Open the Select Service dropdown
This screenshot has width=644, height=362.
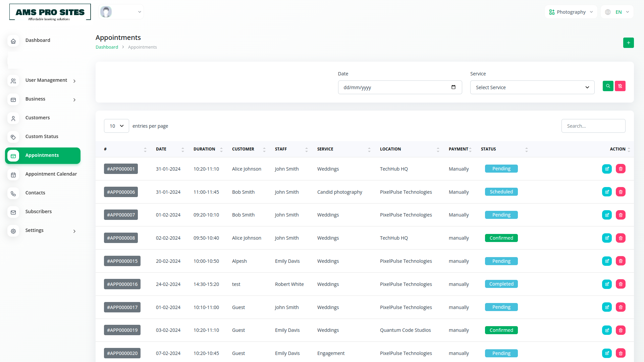click(x=532, y=87)
